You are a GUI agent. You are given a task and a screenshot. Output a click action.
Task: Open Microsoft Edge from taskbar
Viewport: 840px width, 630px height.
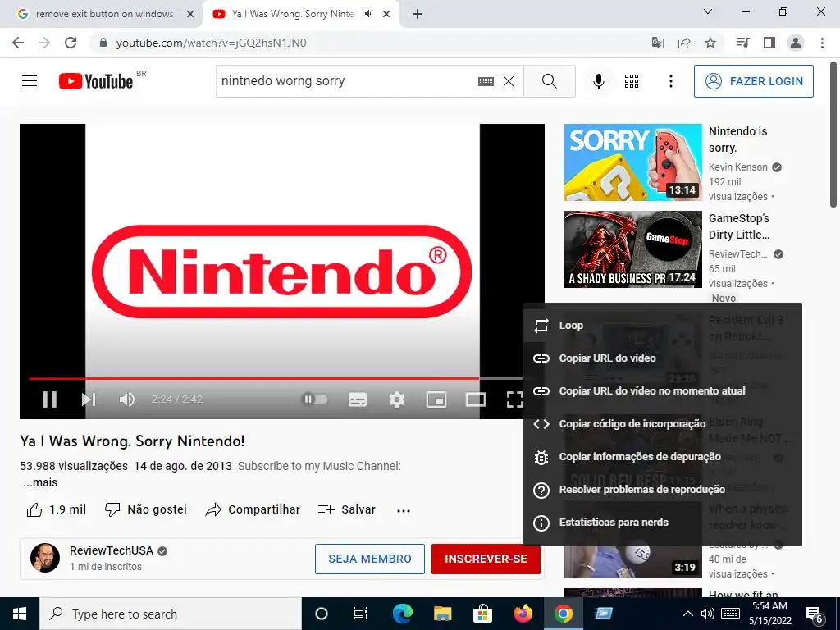tap(402, 614)
